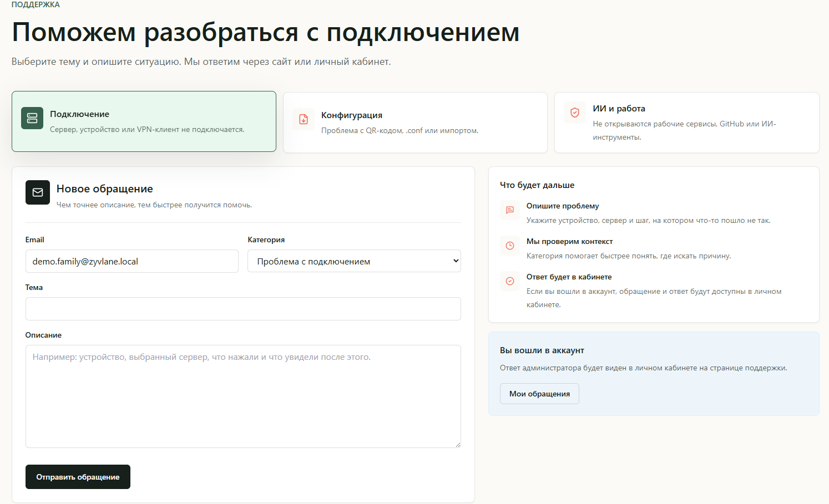Select the Подключение topic card
The height and width of the screenshot is (504, 829).
[144, 121]
